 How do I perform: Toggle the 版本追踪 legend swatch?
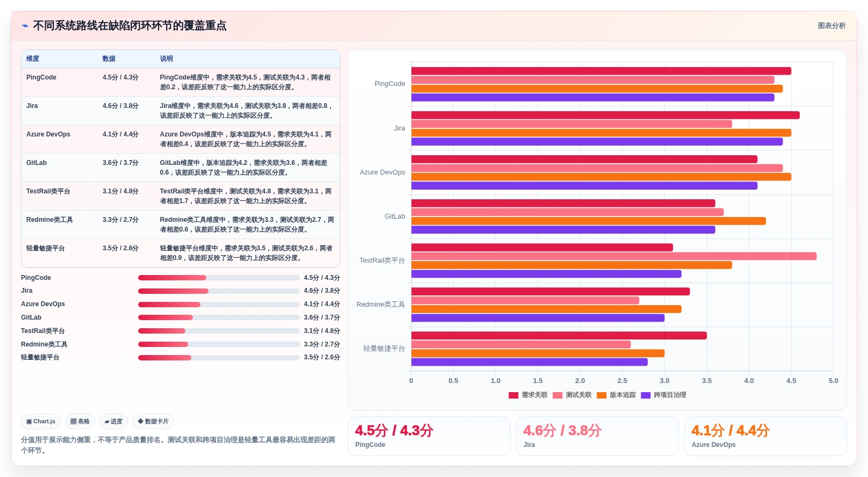601,395
